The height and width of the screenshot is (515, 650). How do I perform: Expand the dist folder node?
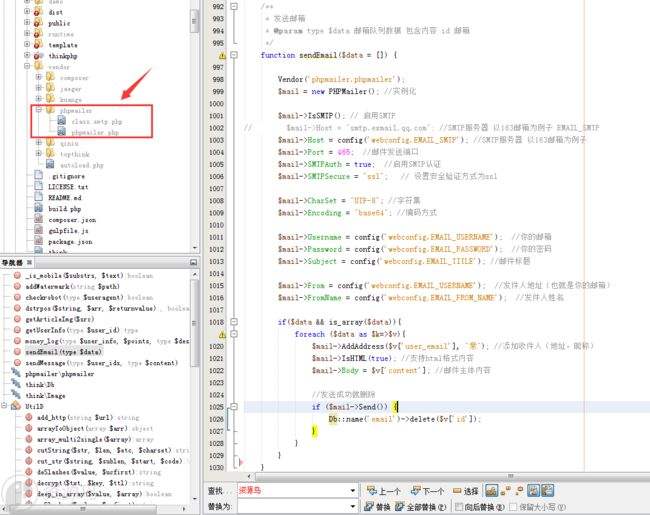coord(27,12)
